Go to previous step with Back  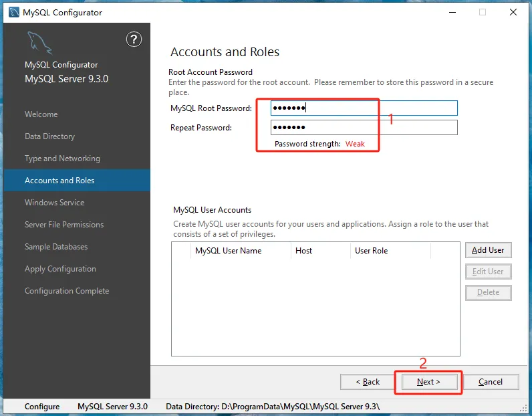(368, 382)
